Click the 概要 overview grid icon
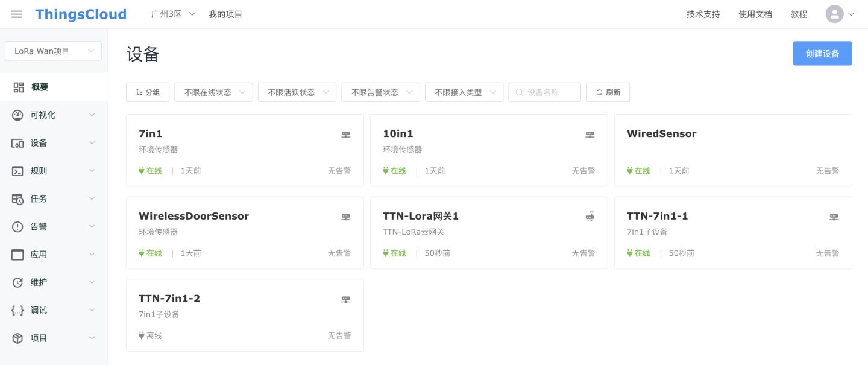 tap(19, 87)
